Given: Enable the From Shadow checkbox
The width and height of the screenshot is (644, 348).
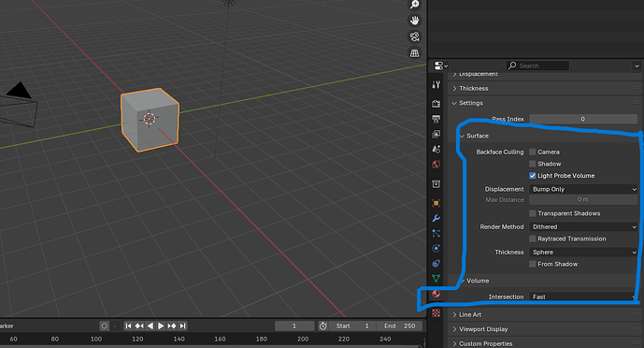Looking at the screenshot, I should [x=533, y=264].
